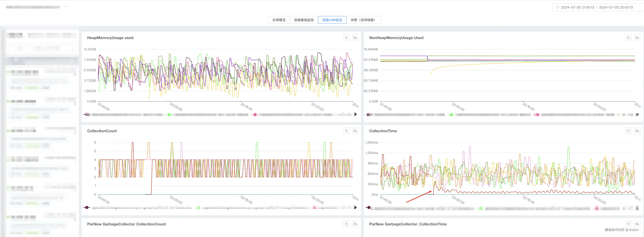Switch to 应用概览 tab
This screenshot has height=237, width=644.
coord(279,20)
